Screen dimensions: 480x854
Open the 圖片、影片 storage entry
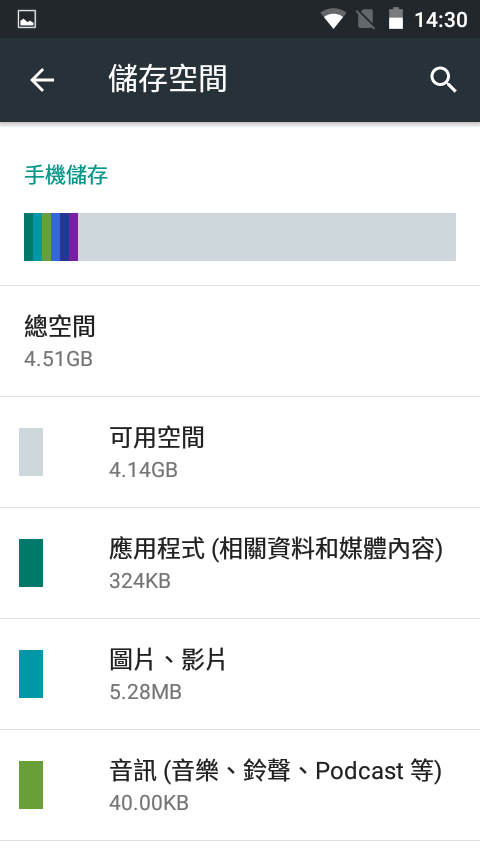click(x=240, y=674)
